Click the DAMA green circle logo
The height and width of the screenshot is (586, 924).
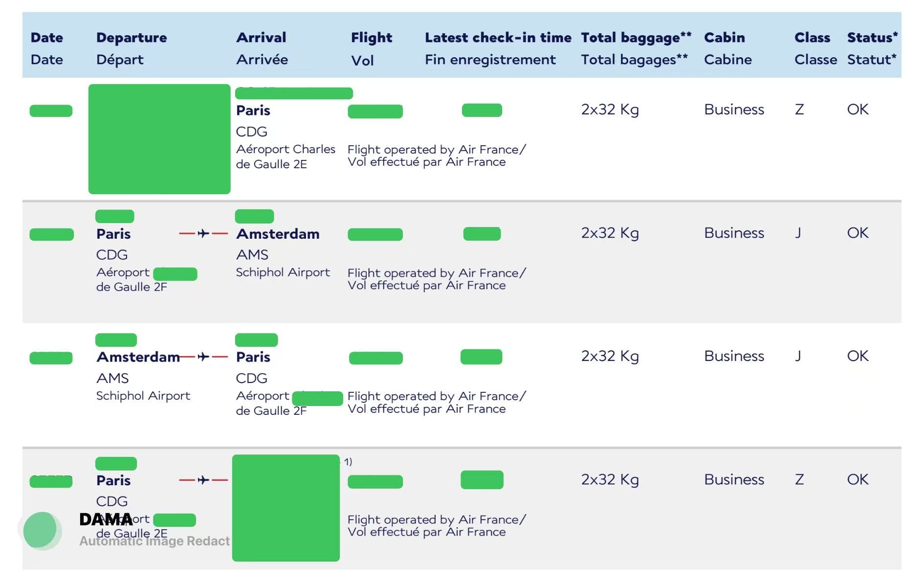[x=42, y=530]
